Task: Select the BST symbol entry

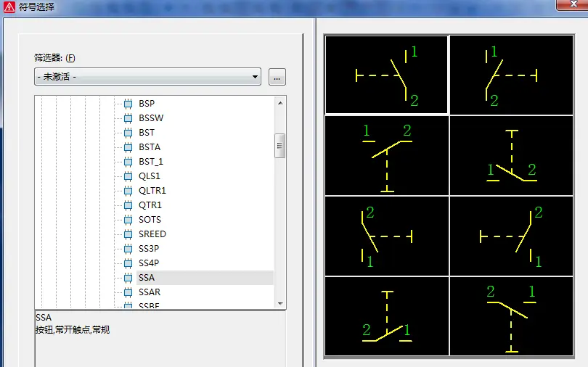Action: [x=147, y=133]
